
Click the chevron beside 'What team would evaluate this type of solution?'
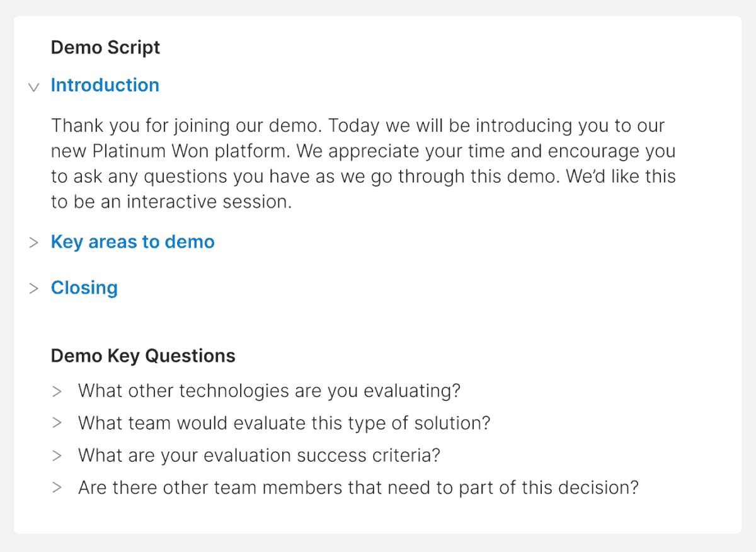click(x=57, y=423)
